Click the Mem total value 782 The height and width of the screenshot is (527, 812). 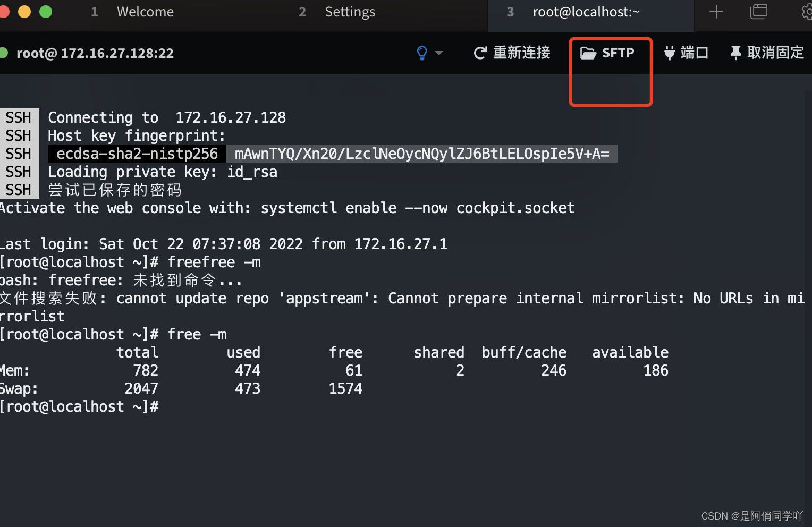(x=146, y=370)
